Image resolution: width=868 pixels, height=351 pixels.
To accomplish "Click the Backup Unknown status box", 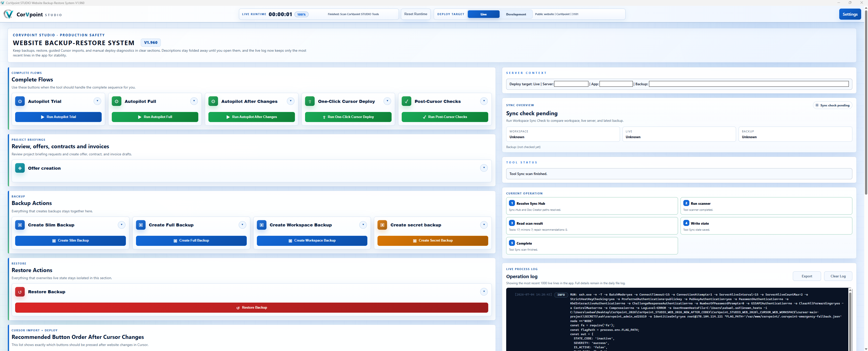I will [795, 134].
